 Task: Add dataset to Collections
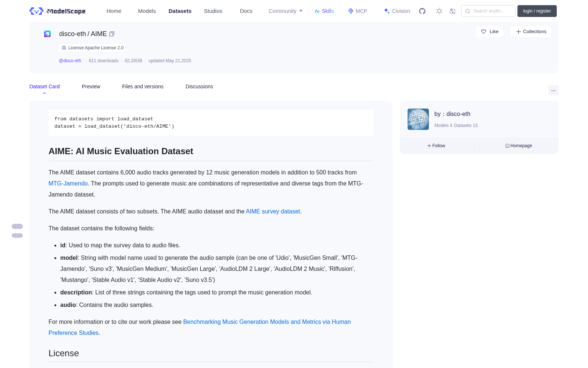[x=531, y=32]
